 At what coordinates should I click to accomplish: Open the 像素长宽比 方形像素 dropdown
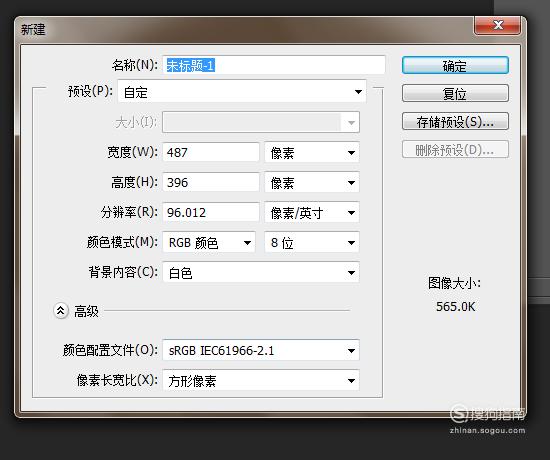[x=261, y=380]
